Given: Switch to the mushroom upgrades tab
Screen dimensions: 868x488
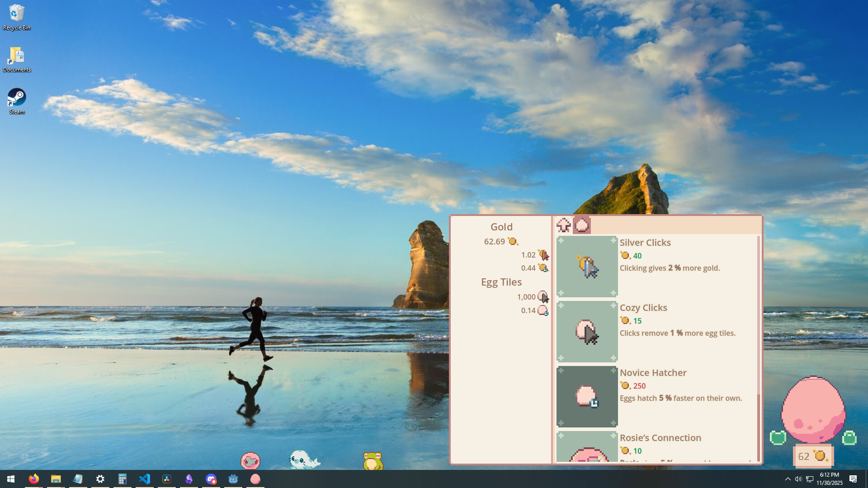Looking at the screenshot, I should [x=564, y=225].
